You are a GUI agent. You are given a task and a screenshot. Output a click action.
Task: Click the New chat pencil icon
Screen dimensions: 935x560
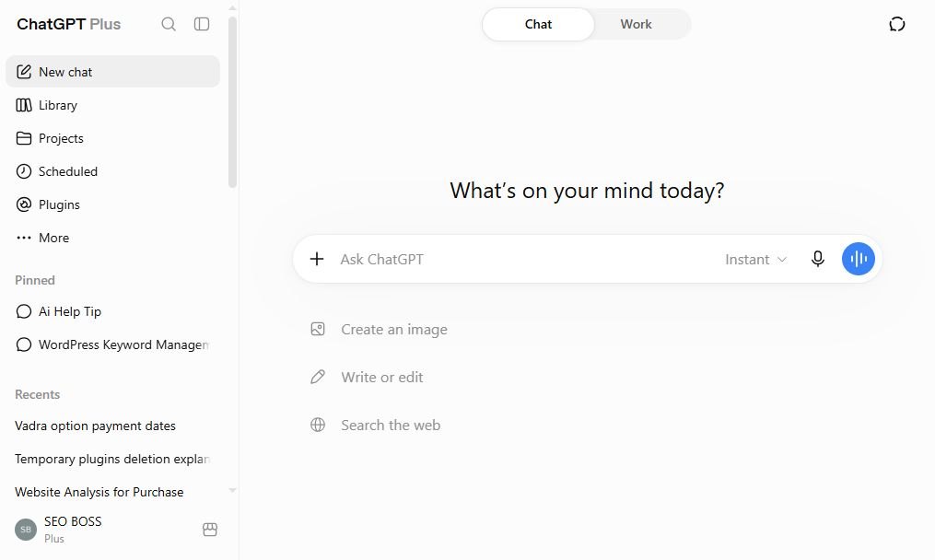pos(24,72)
